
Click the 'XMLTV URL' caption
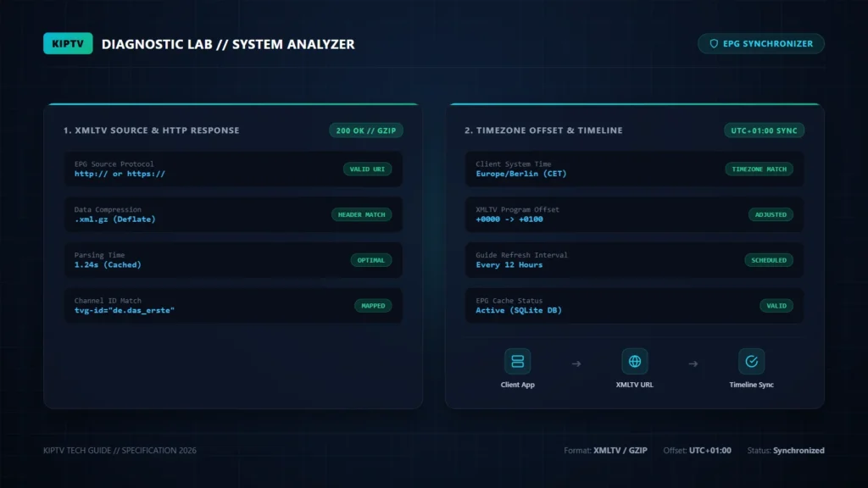click(x=634, y=385)
